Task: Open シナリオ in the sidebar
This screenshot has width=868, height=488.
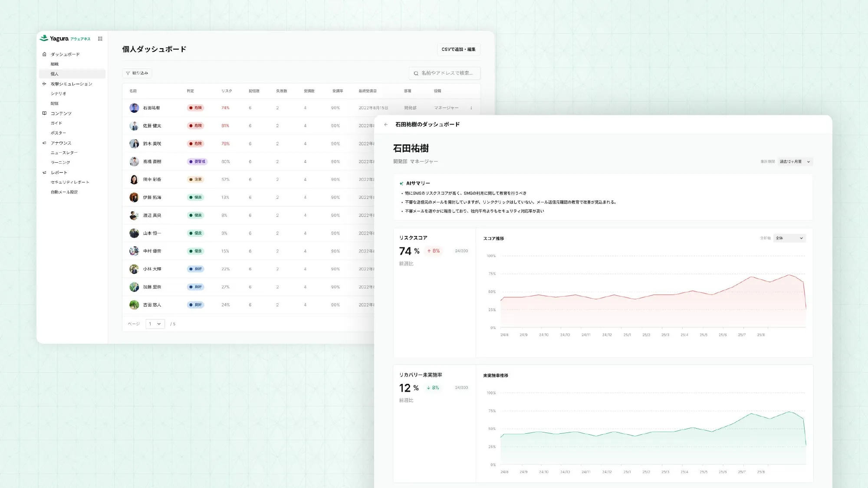Action: click(x=59, y=94)
